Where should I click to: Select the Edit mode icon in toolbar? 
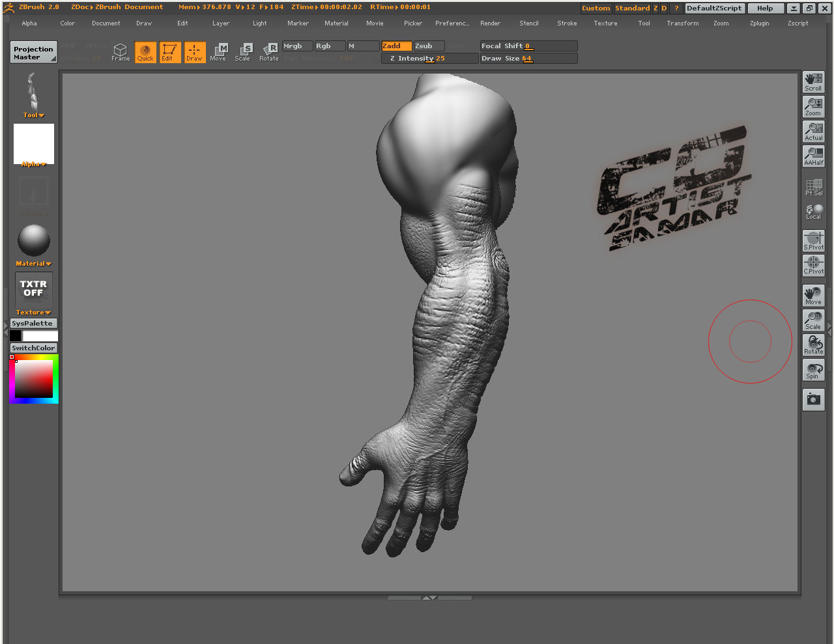[x=169, y=52]
